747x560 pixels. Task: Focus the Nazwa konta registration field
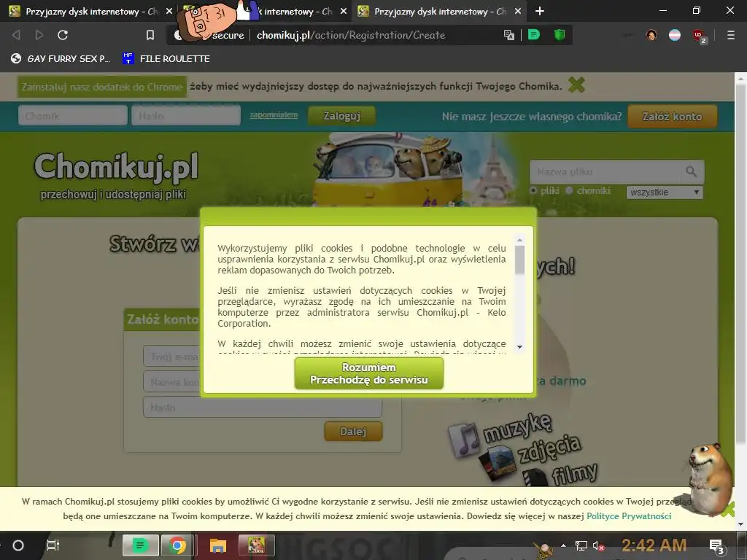(x=171, y=382)
